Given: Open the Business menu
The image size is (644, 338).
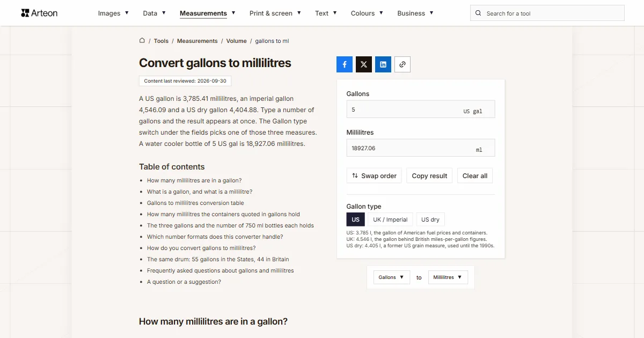Looking at the screenshot, I should coord(415,13).
